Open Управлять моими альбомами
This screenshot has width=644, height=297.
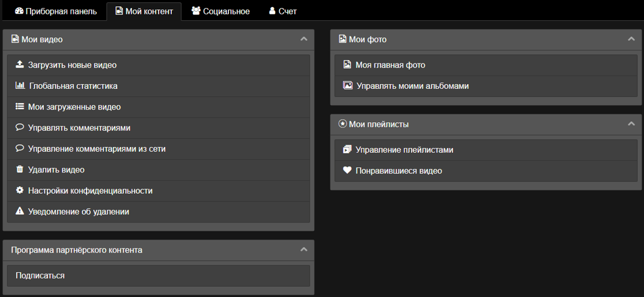coord(486,86)
